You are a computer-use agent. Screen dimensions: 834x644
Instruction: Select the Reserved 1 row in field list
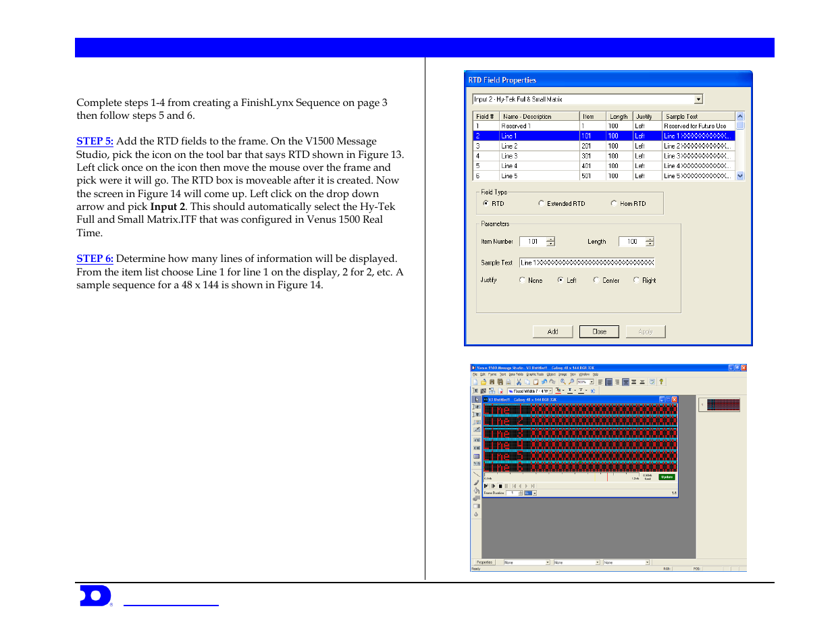[x=604, y=126]
